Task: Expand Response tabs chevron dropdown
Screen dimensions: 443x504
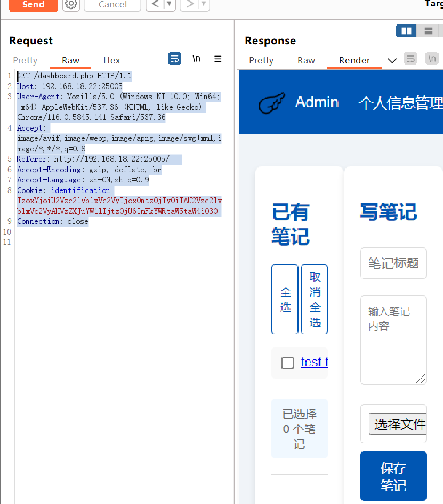Action: coord(392,60)
